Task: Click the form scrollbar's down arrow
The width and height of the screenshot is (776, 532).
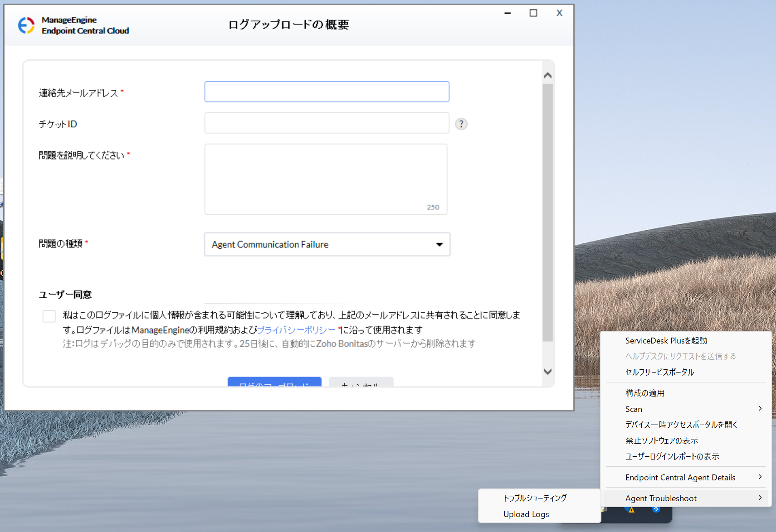Action: pos(548,372)
